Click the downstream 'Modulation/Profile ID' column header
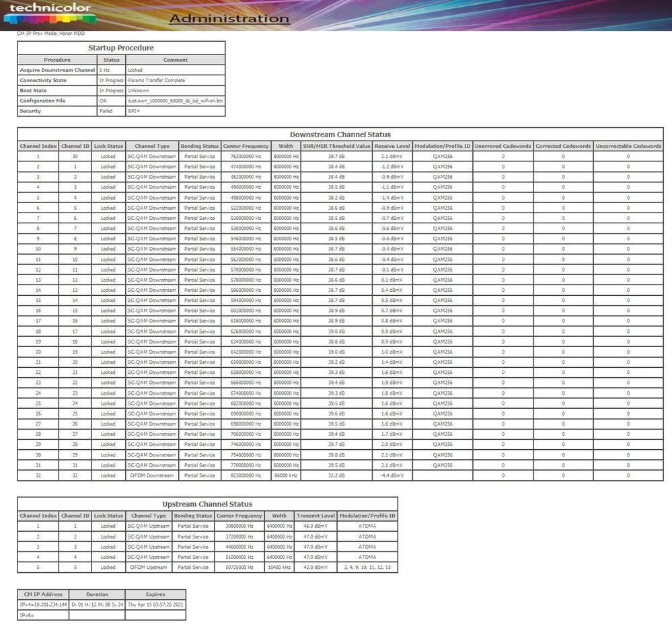Screen dimensions: 672x624 pos(443,146)
